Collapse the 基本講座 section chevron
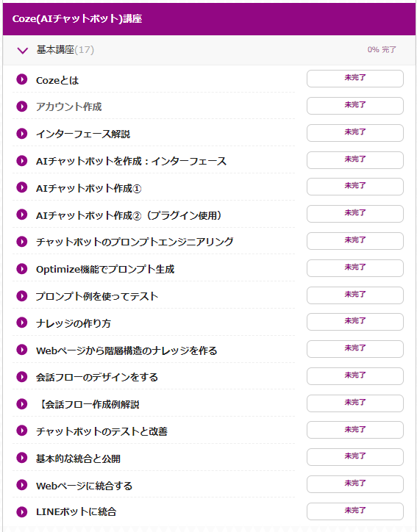Image resolution: width=417 pixels, height=532 pixels. [22, 51]
